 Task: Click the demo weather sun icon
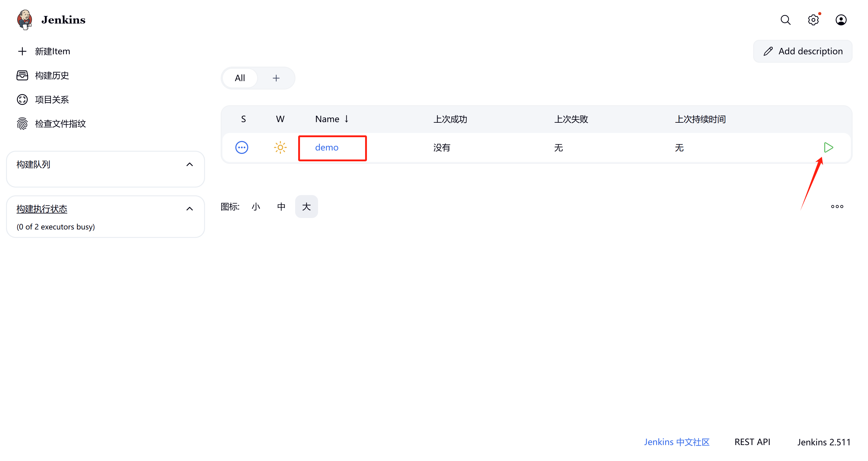tap(280, 148)
